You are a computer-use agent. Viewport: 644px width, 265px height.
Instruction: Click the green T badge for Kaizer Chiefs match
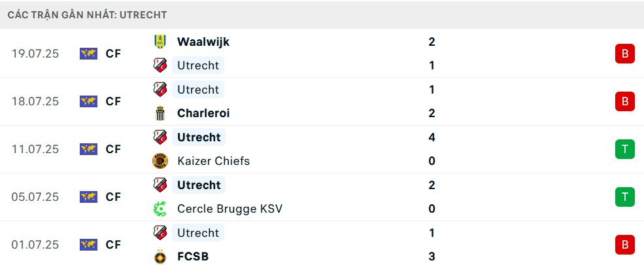pyautogui.click(x=624, y=149)
